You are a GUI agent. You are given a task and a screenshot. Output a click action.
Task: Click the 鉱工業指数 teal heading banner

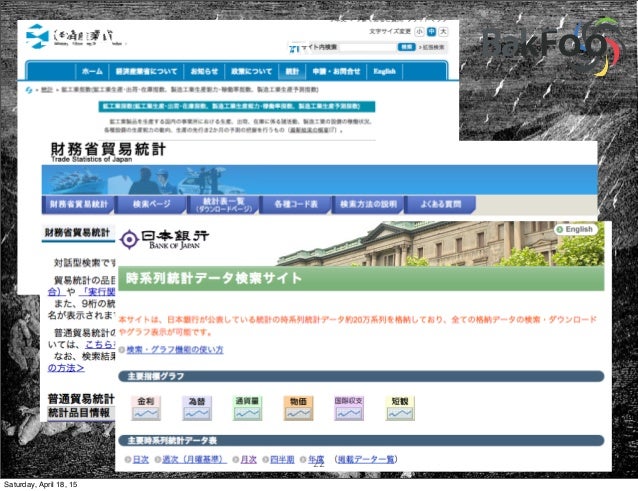237,106
